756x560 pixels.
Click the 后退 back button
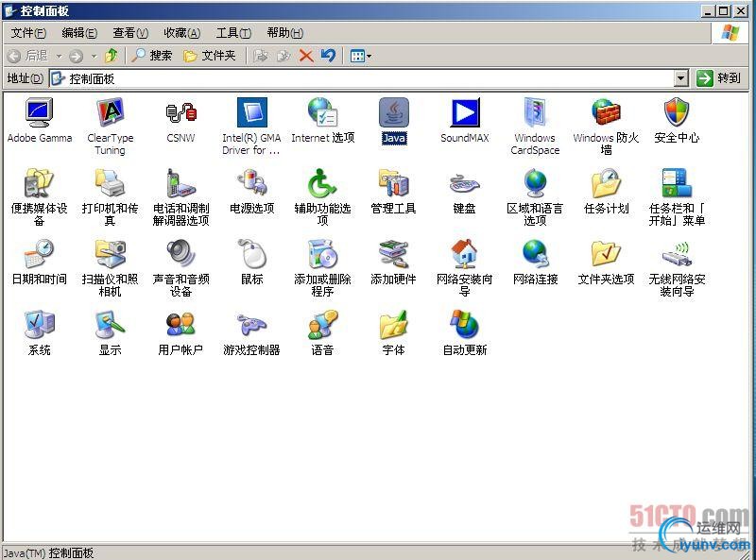[28, 56]
